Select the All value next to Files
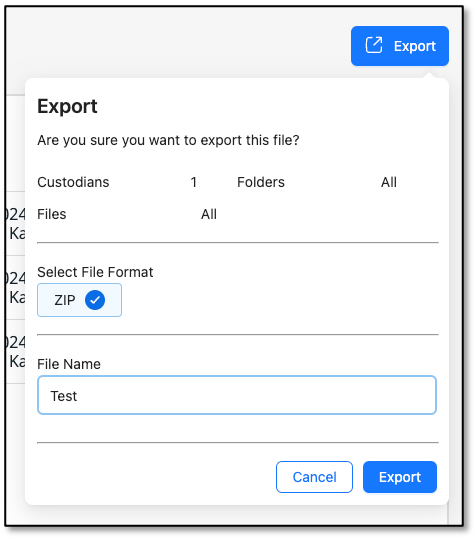Image resolution: width=476 pixels, height=540 pixels. [x=209, y=214]
